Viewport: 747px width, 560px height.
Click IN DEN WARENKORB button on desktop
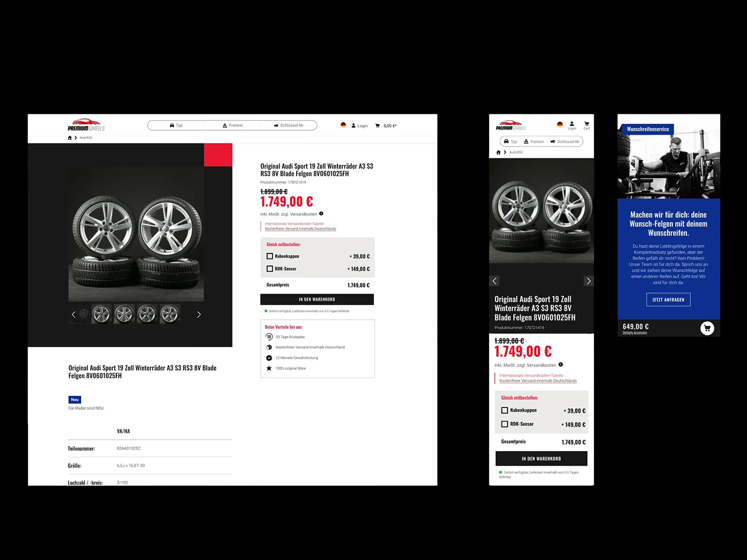[317, 299]
